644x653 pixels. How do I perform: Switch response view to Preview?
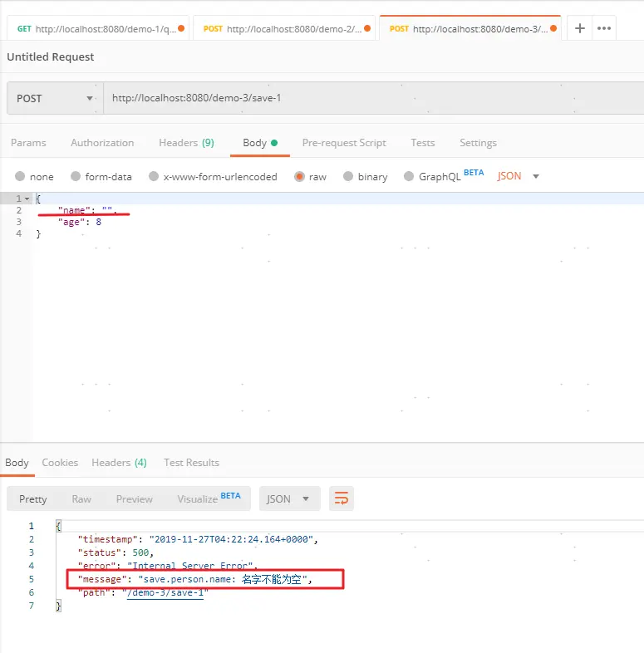click(134, 499)
